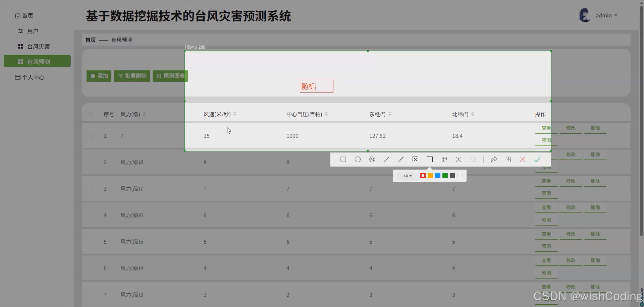Forward the screenshot with share arrow

pyautogui.click(x=494, y=160)
